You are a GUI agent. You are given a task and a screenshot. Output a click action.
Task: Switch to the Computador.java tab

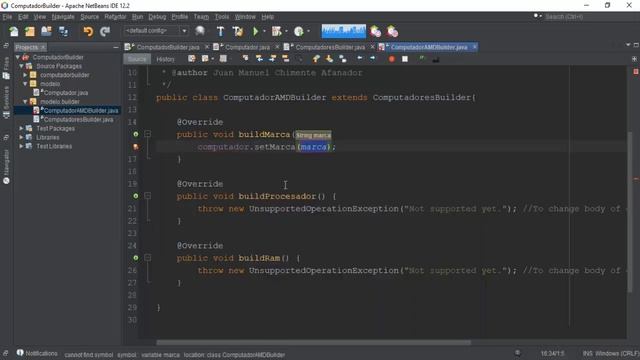click(x=247, y=47)
